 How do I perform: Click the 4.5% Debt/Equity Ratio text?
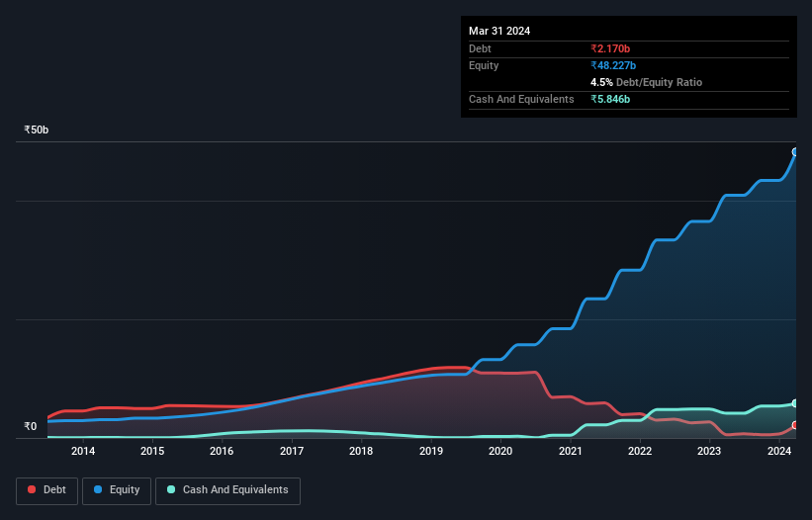click(646, 82)
